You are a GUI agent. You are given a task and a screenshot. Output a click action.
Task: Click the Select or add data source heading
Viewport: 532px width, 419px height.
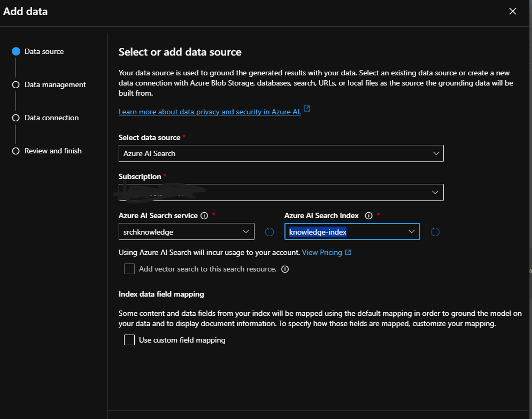coord(180,52)
